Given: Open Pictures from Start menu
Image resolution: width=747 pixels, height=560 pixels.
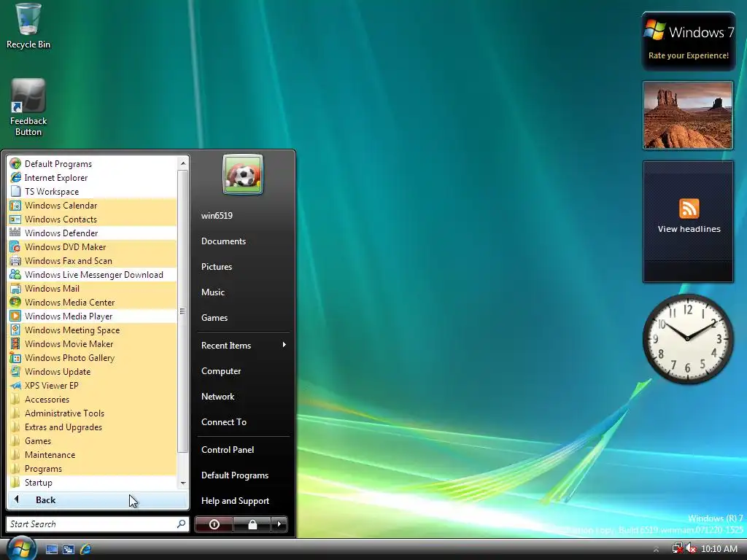Looking at the screenshot, I should click(x=244, y=267).
